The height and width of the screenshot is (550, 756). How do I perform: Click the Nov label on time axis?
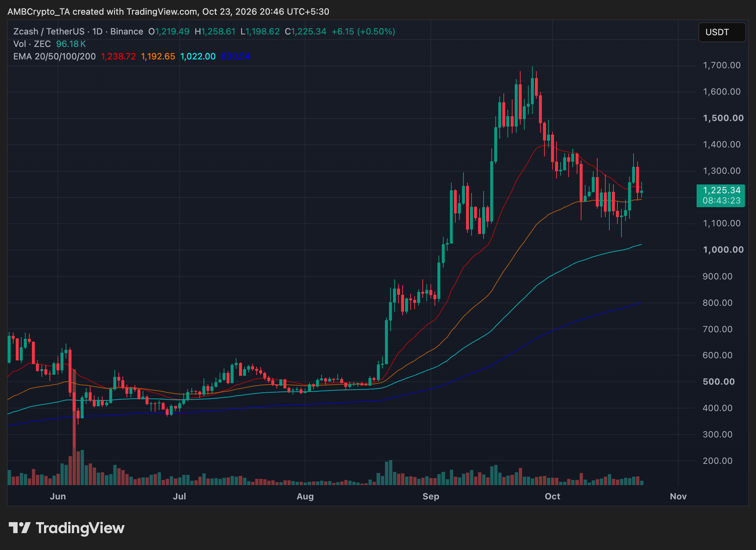(678, 496)
